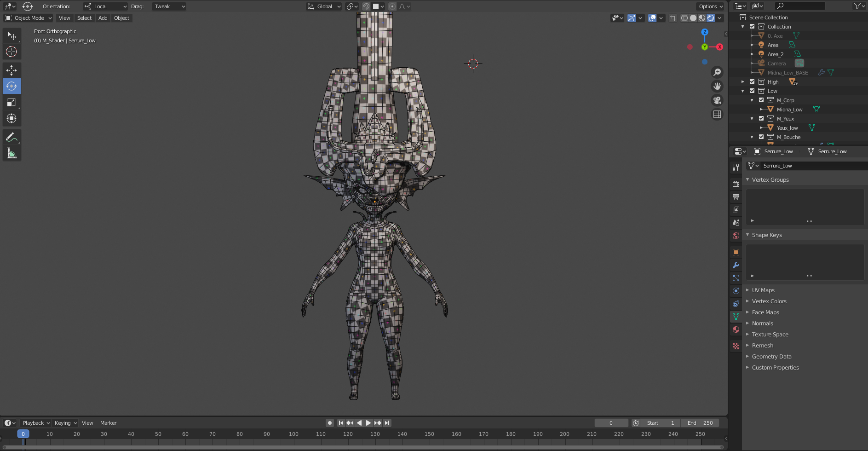Open the Texture properties checker tab
Viewport: 868px width, 451px height.
736,346
